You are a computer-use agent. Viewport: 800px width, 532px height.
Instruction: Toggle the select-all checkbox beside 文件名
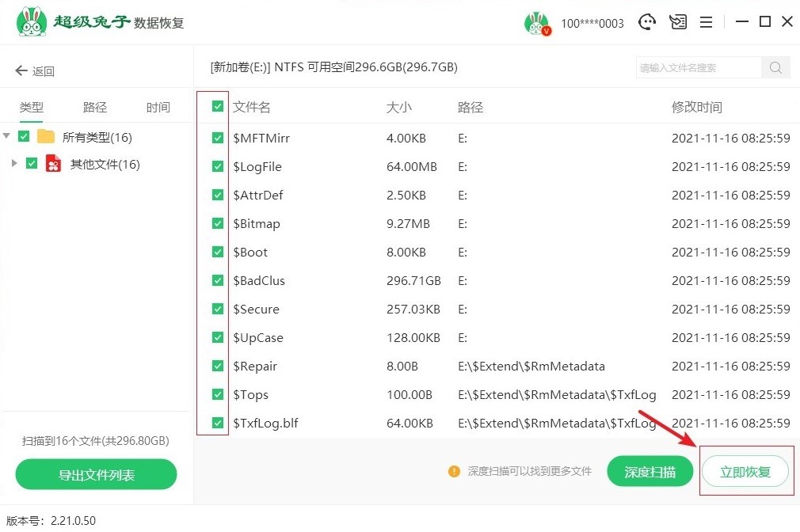coord(218,107)
